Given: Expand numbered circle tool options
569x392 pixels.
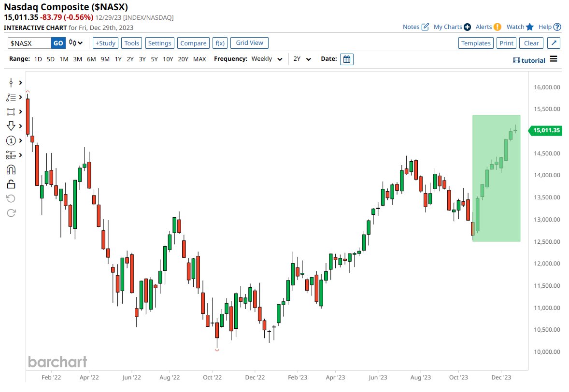Looking at the screenshot, I should (x=21, y=140).
